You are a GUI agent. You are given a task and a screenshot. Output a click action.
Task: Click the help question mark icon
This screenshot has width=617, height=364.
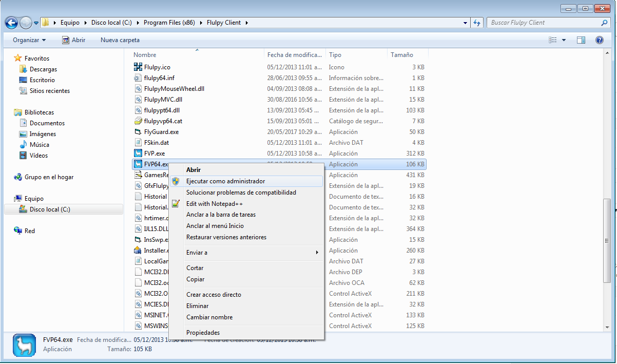(x=599, y=40)
